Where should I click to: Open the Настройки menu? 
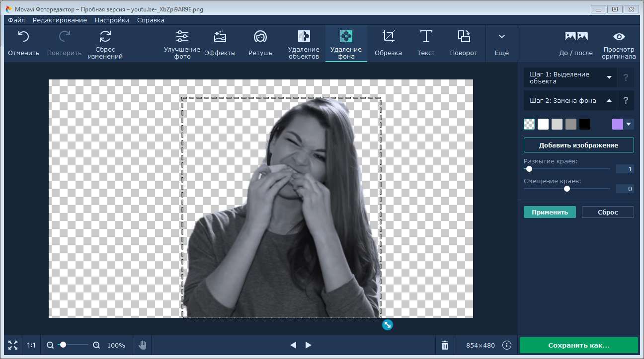[112, 20]
